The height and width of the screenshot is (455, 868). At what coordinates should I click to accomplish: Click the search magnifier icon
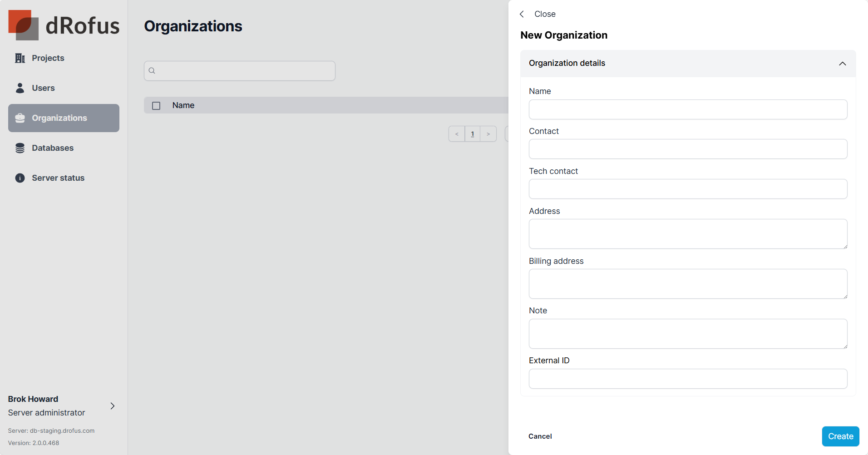tap(152, 71)
